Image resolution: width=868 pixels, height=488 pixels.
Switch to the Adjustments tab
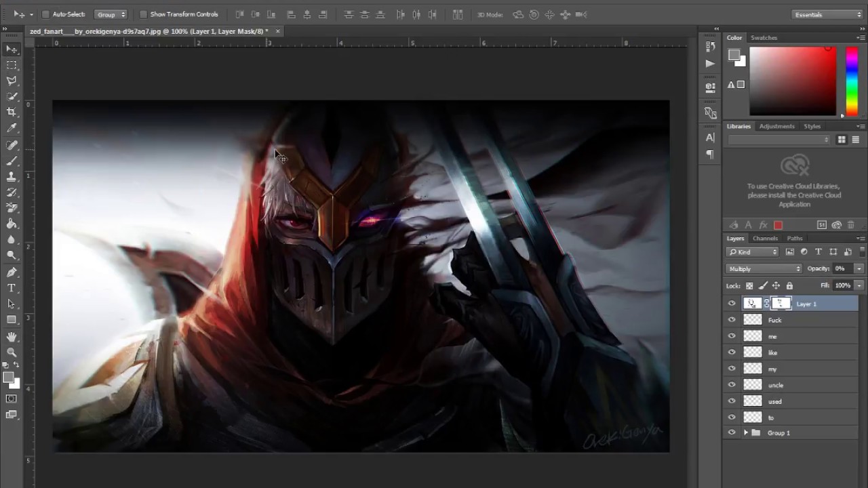point(776,126)
